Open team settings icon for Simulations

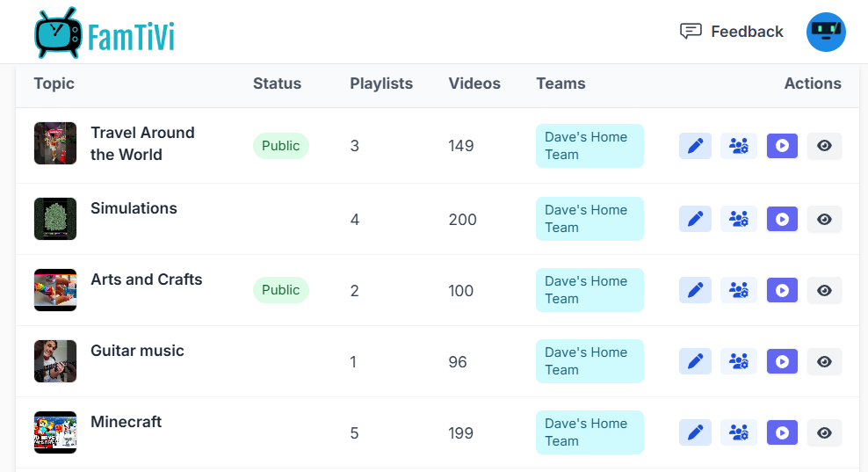[739, 219]
